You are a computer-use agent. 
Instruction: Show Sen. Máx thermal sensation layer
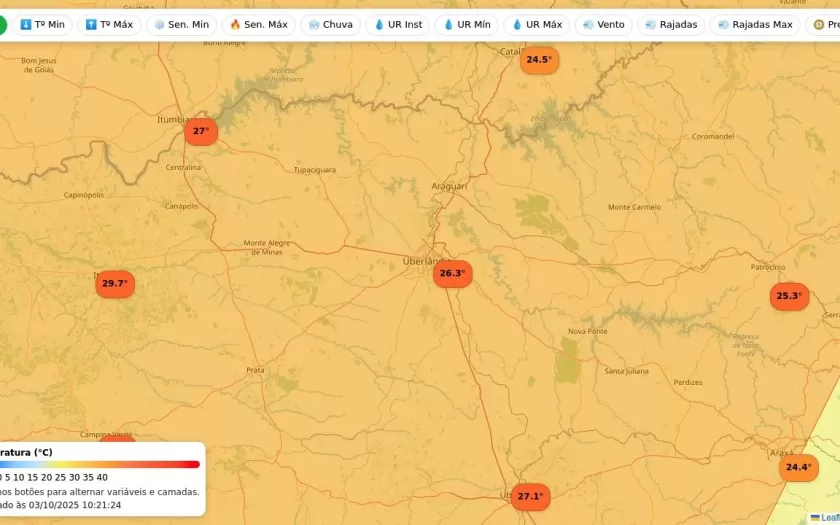(258, 24)
